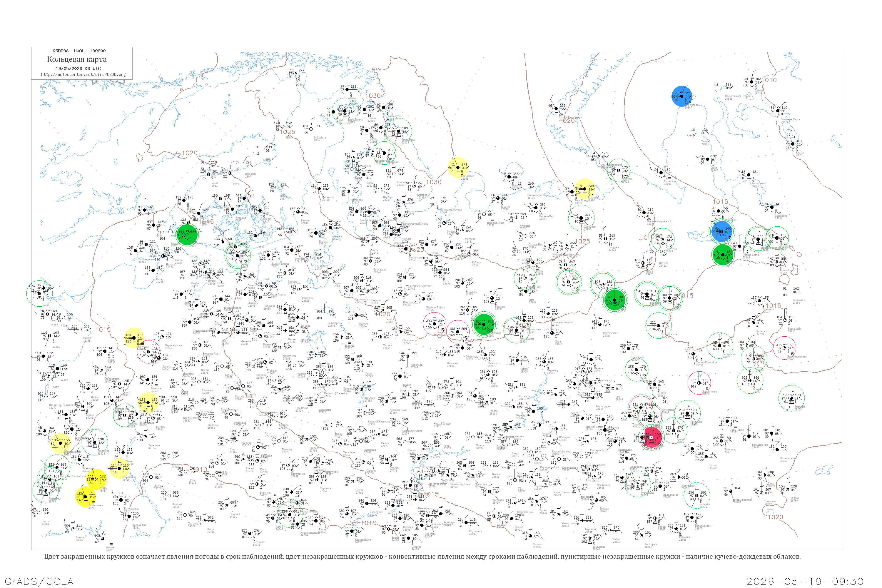Select the green outlined circle at Салехард 23330
The height and width of the screenshot is (588, 882).
tap(662, 240)
